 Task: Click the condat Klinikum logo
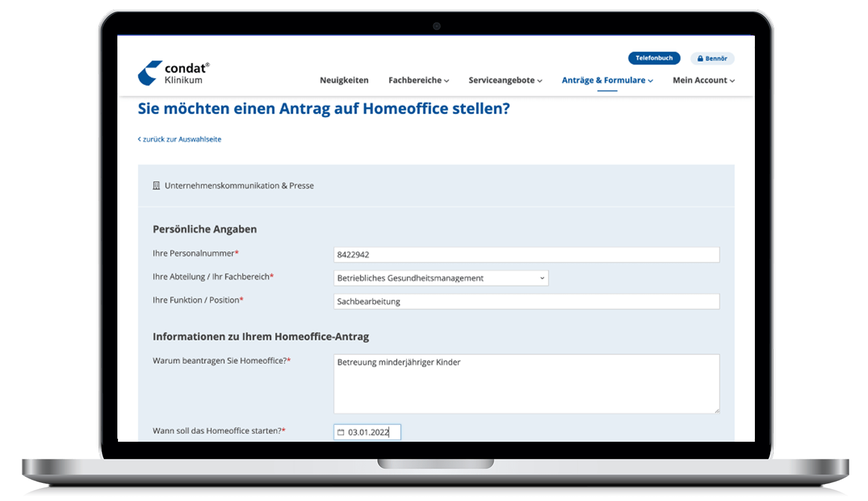click(174, 73)
